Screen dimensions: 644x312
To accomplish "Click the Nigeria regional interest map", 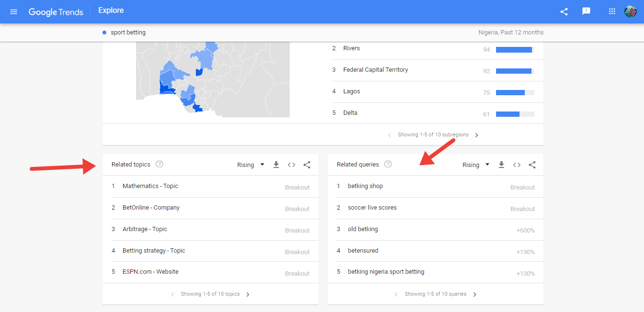I will (x=213, y=79).
